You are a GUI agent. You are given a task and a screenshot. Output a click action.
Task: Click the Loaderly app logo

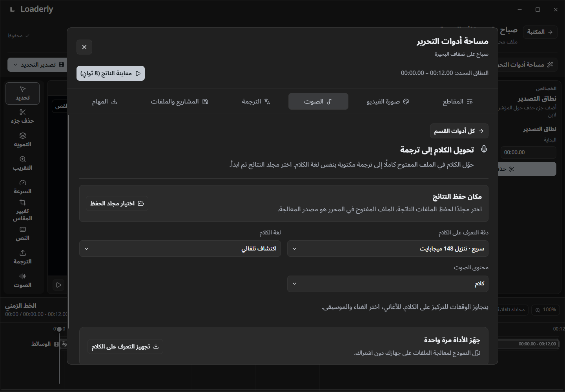[12, 9]
